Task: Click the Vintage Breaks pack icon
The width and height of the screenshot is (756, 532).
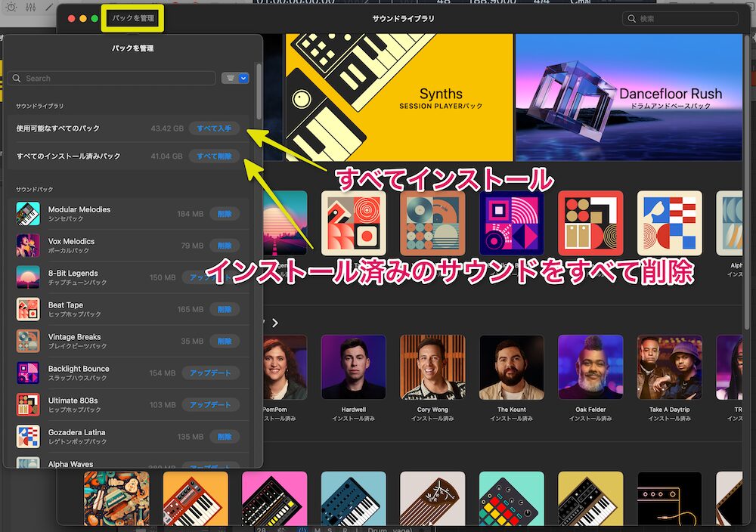Action: click(28, 341)
